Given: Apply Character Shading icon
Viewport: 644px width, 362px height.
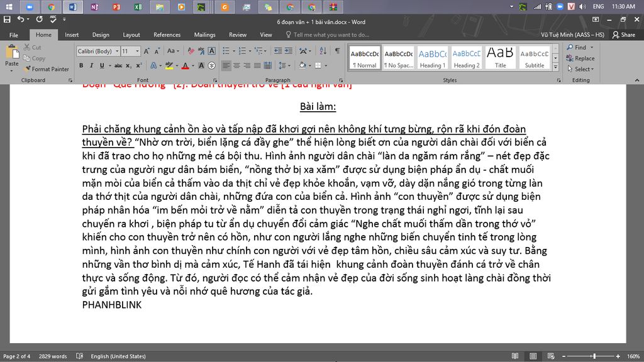Looking at the screenshot, I should coord(201,65).
